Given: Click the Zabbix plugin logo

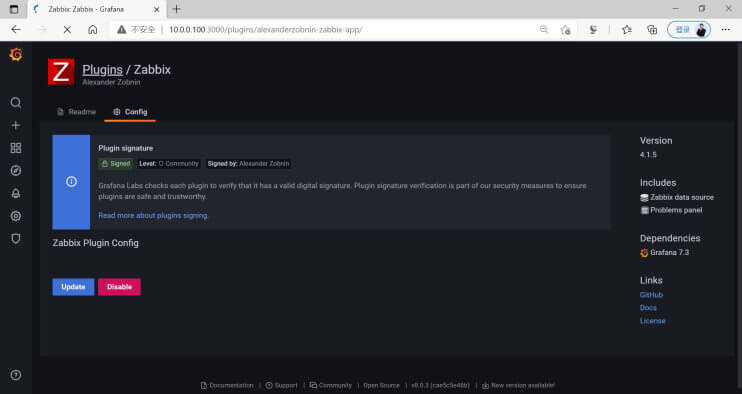Looking at the screenshot, I should click(61, 72).
